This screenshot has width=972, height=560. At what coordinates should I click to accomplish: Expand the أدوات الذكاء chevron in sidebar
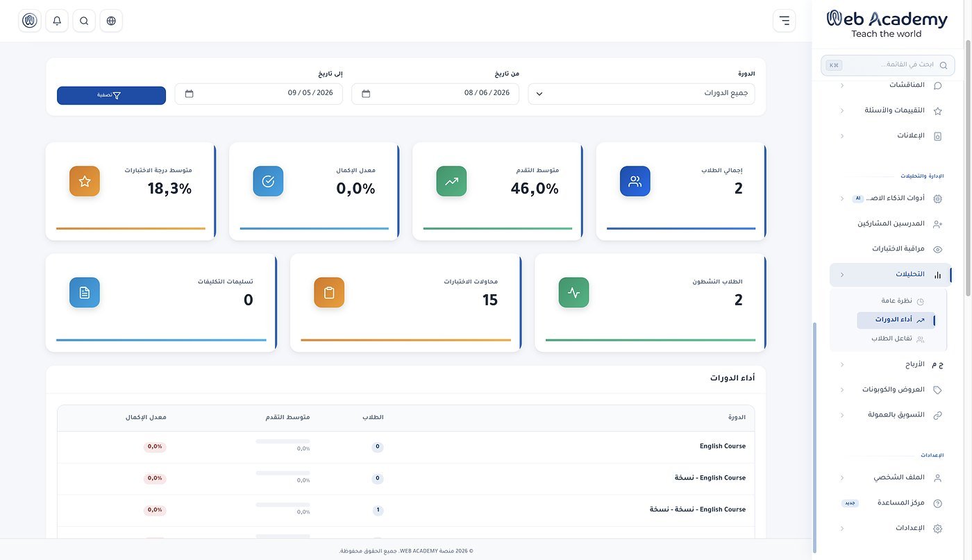(842, 198)
